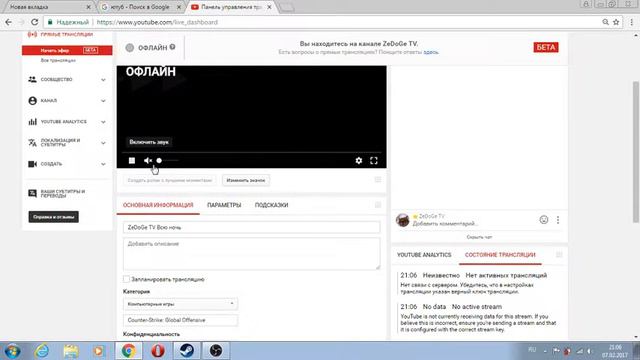Image resolution: width=640 pixels, height=360 pixels.
Task: Click the Сообщество people icon
Action: point(32,80)
